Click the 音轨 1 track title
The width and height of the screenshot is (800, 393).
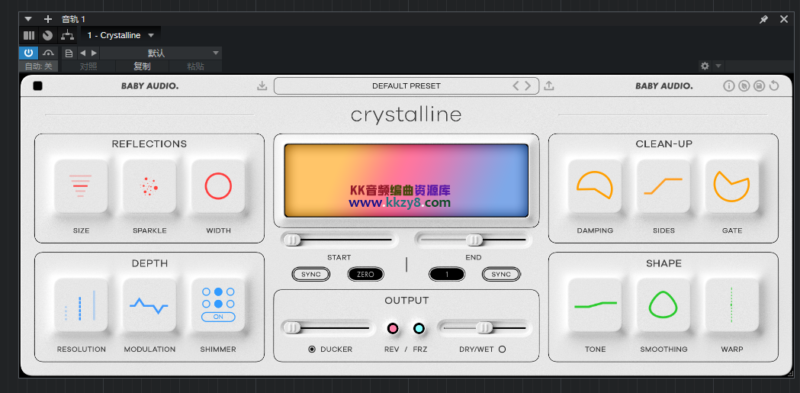73,19
